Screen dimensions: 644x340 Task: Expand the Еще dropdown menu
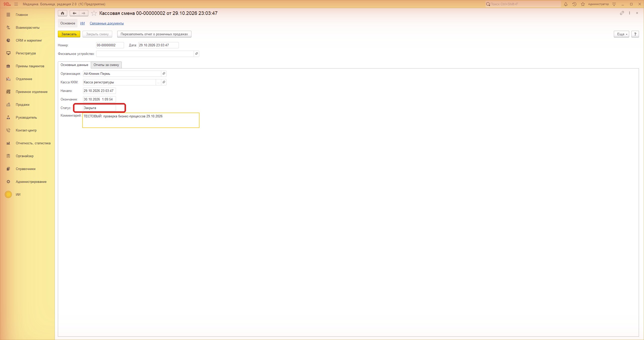621,34
